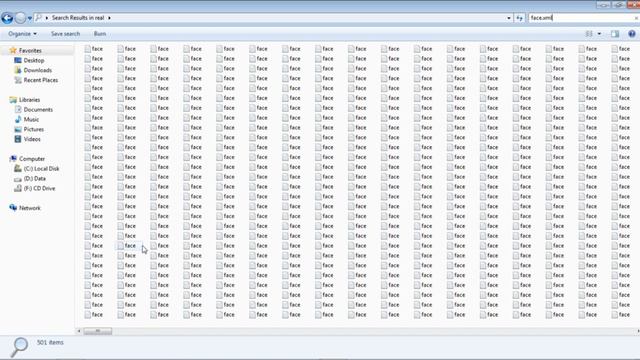Click the scrollbar right arrow

tap(637, 331)
